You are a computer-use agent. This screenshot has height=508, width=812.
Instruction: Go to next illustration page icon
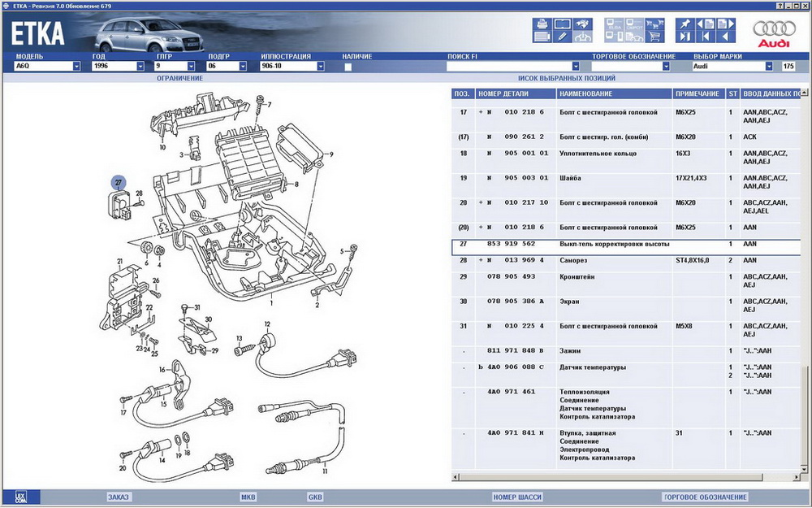[726, 24]
